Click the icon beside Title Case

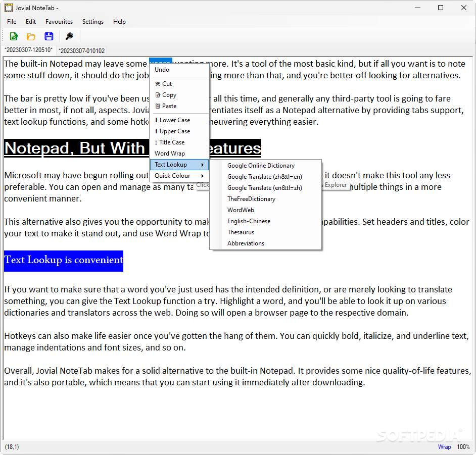[x=156, y=142]
